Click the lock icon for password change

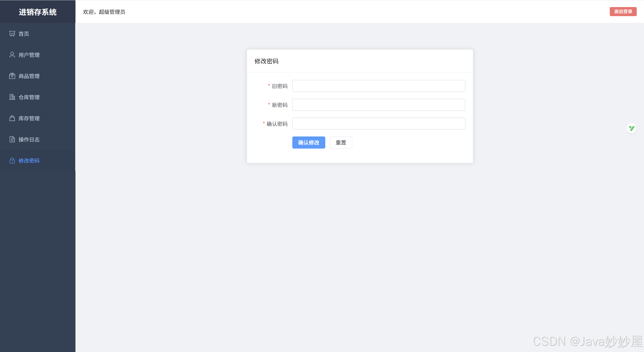[x=12, y=161]
